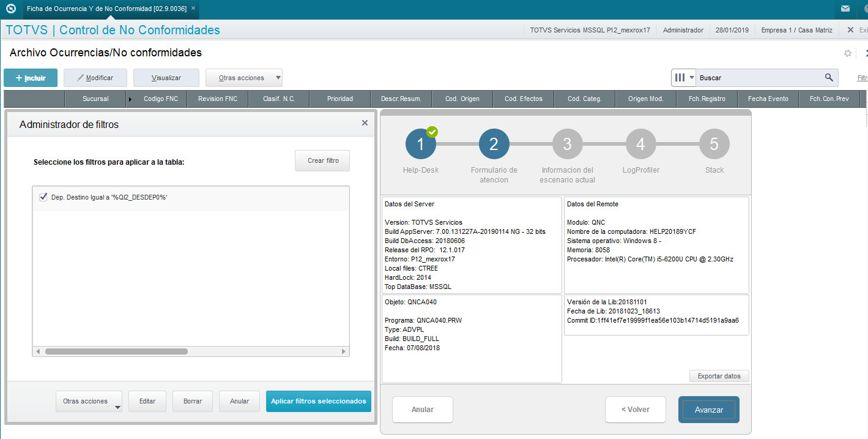Close the Administrador de filtros panel
The image size is (868, 439).
[365, 123]
